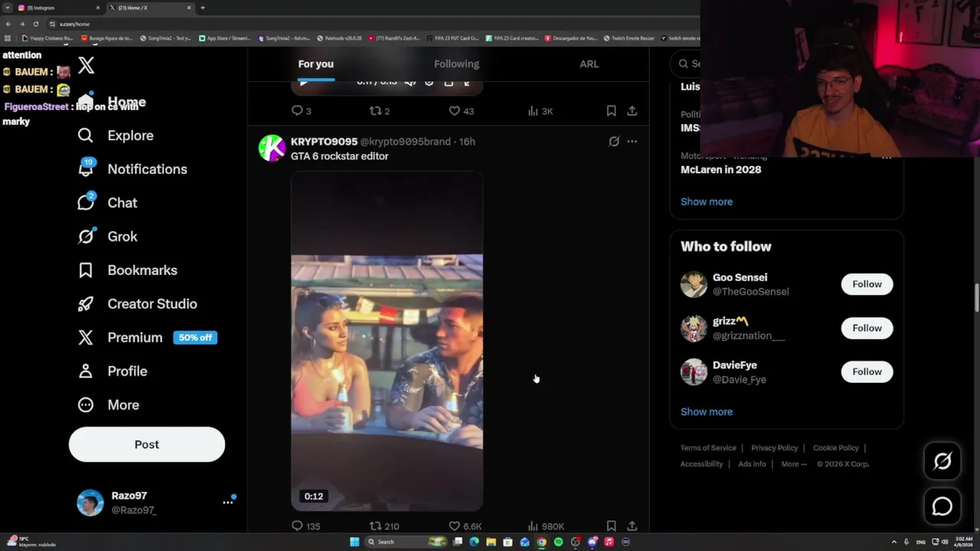The width and height of the screenshot is (980, 551).
Task: Play the GTA 6 rockstar editor video
Action: [387, 341]
